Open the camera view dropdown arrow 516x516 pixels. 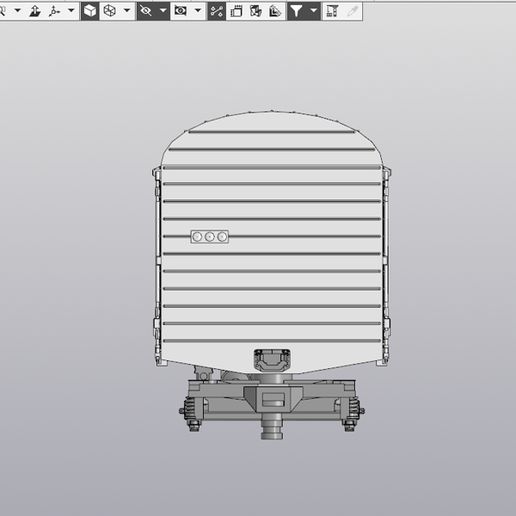click(198, 11)
